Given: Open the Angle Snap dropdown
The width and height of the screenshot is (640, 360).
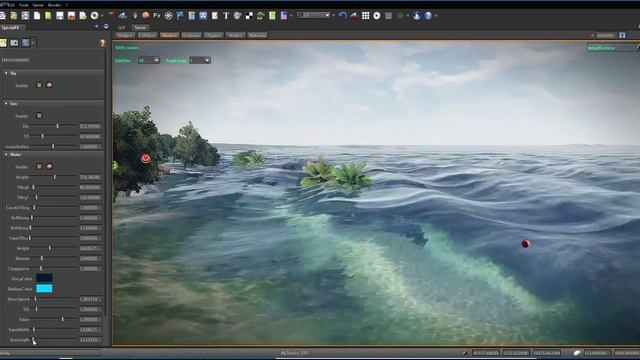Looking at the screenshot, I should pyautogui.click(x=200, y=60).
